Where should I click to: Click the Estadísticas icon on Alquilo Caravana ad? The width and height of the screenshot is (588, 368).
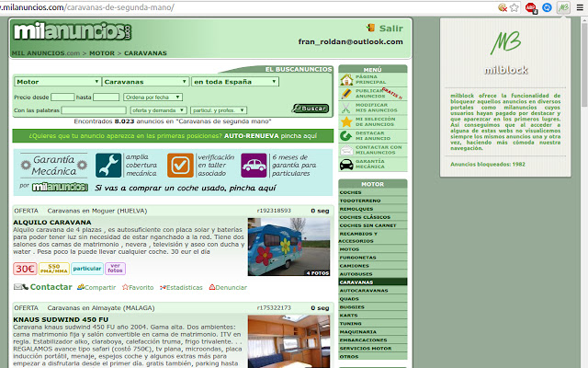(163, 287)
